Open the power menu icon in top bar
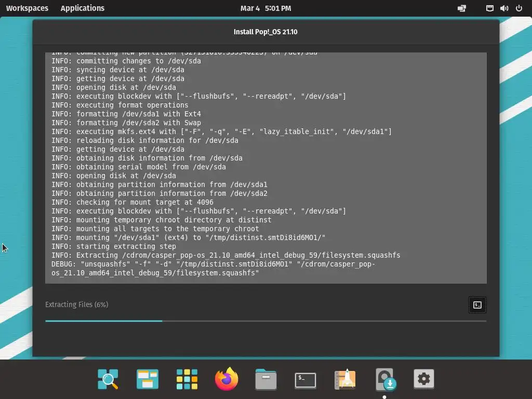 click(x=519, y=8)
